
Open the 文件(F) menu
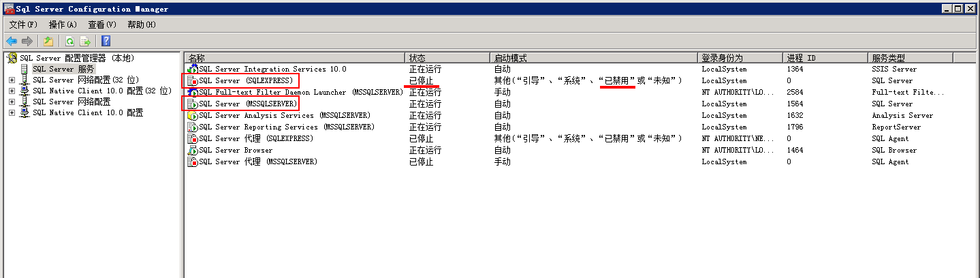(23, 25)
